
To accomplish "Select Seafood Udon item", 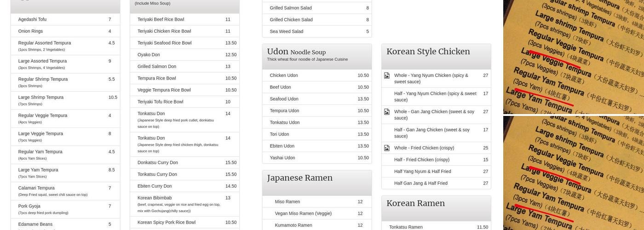I will click(317, 99).
